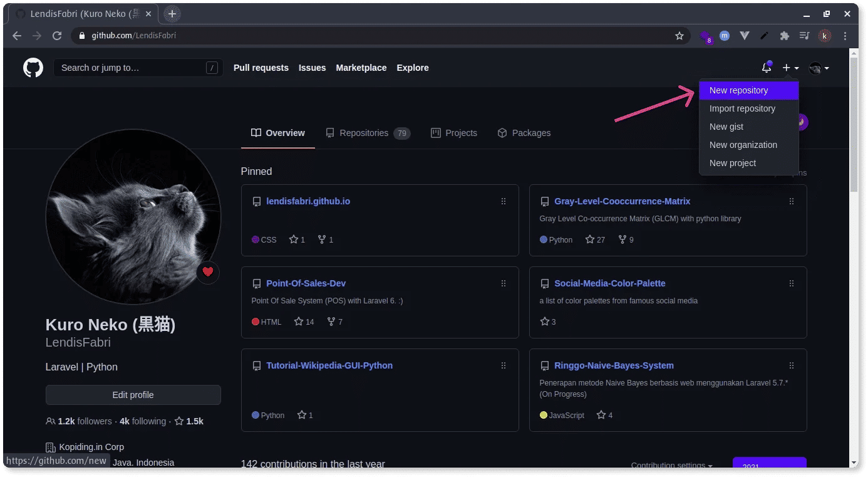The height and width of the screenshot is (477, 868).
Task: Click Edit profile button
Action: (133, 395)
